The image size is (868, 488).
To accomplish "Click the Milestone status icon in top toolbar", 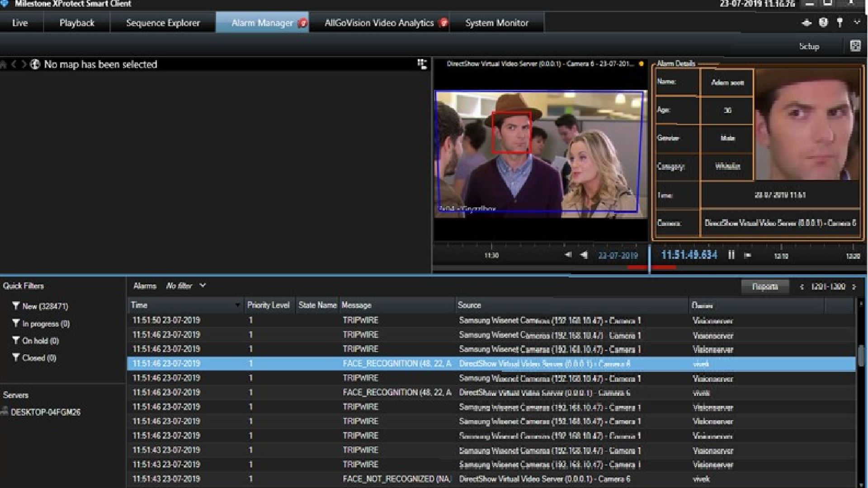I will (807, 23).
